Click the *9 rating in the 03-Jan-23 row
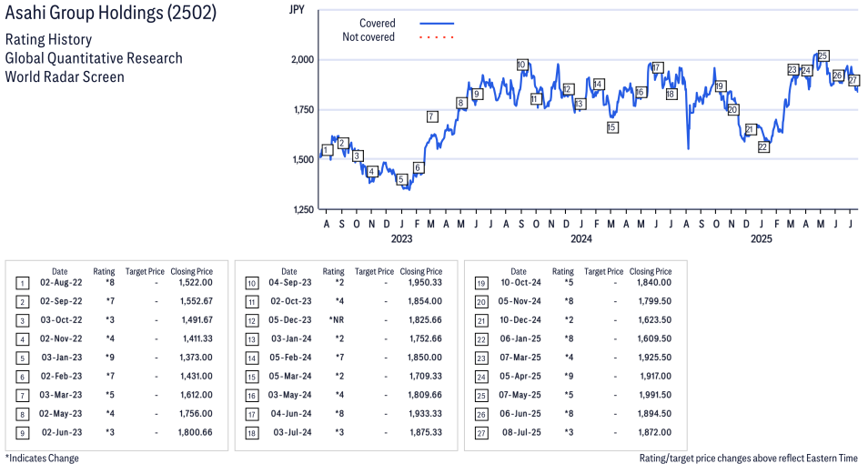Image resolution: width=868 pixels, height=464 pixels. pyautogui.click(x=110, y=358)
